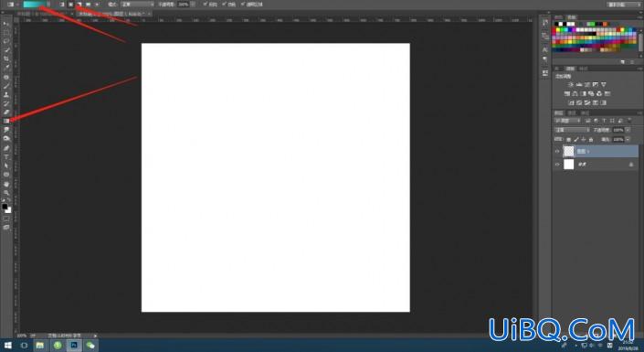The height and width of the screenshot is (352, 644).
Task: Select the Path Selection tool
Action: 6,165
